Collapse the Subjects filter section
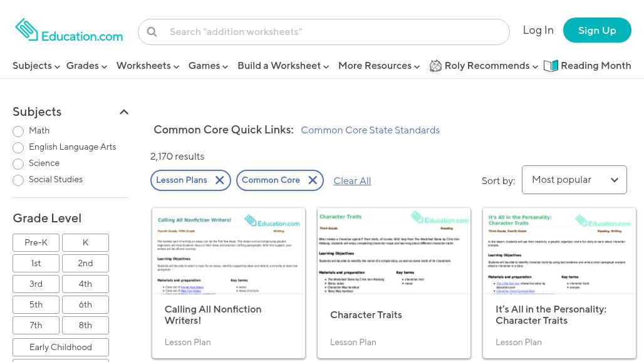 123,112
